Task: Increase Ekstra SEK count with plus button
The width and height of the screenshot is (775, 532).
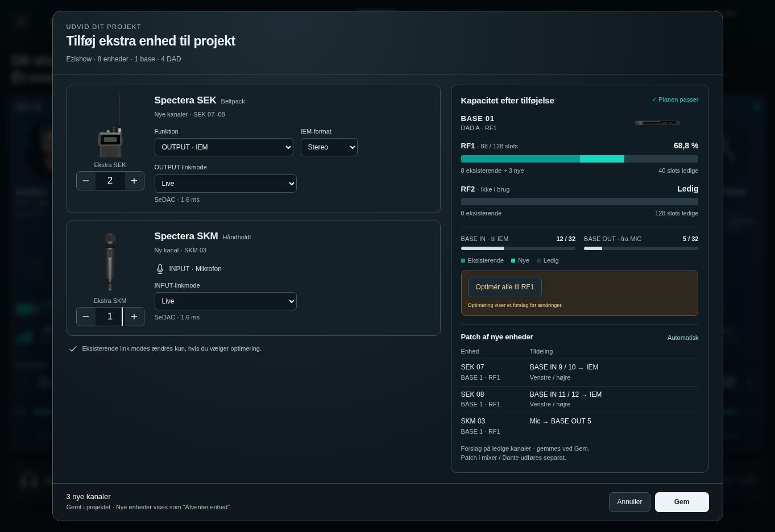Action: [x=134, y=181]
